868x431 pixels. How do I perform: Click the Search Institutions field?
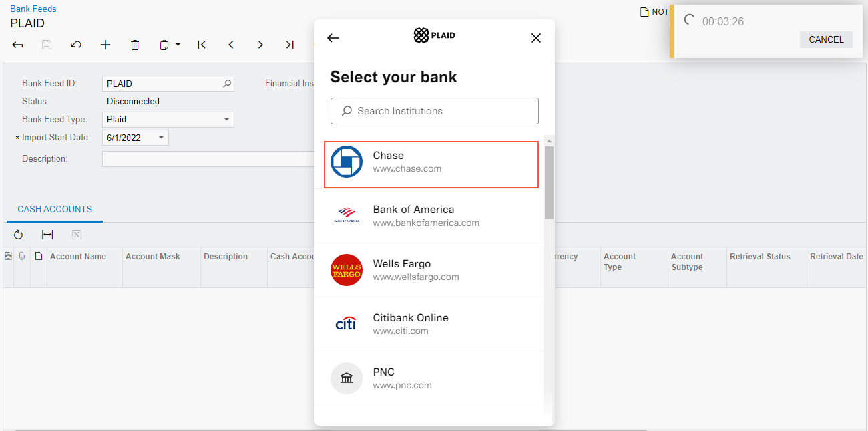(x=435, y=111)
